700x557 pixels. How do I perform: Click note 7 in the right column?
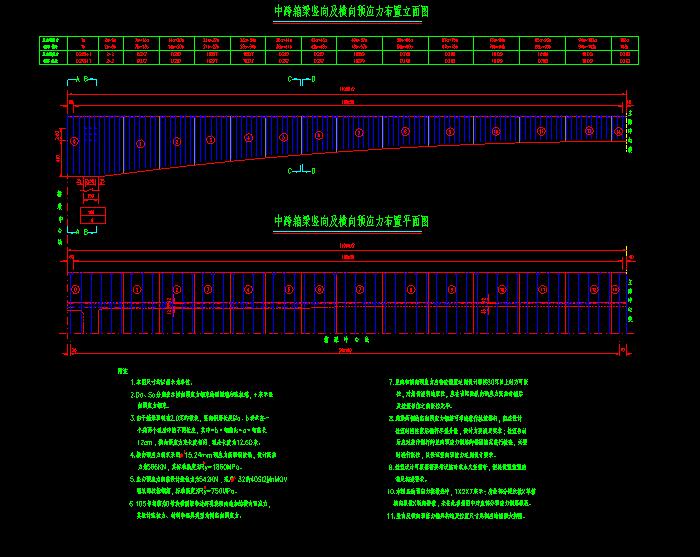[458, 394]
